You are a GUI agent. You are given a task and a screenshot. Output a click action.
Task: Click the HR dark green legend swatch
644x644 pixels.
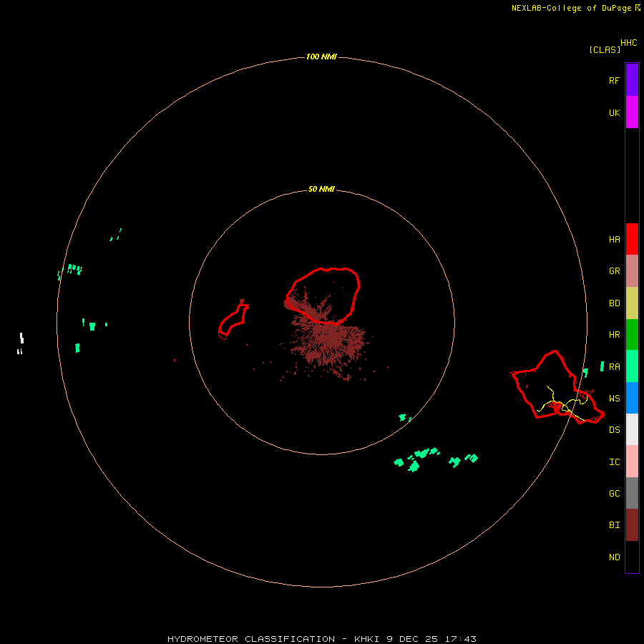pyautogui.click(x=632, y=335)
